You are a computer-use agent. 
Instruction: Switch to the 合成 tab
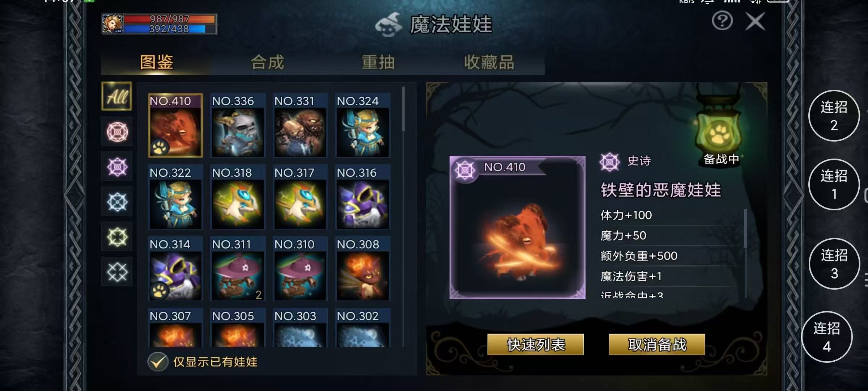(268, 62)
